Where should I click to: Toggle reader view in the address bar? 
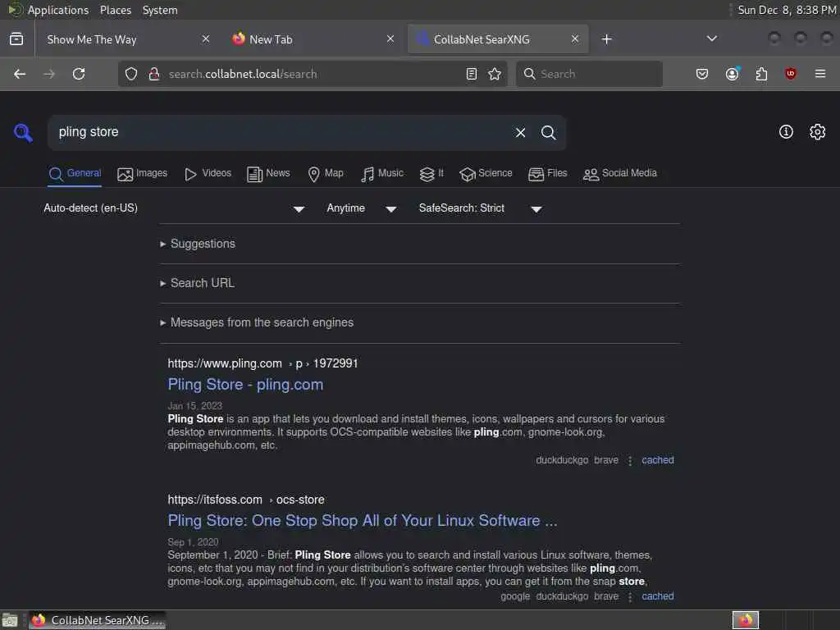coord(472,74)
